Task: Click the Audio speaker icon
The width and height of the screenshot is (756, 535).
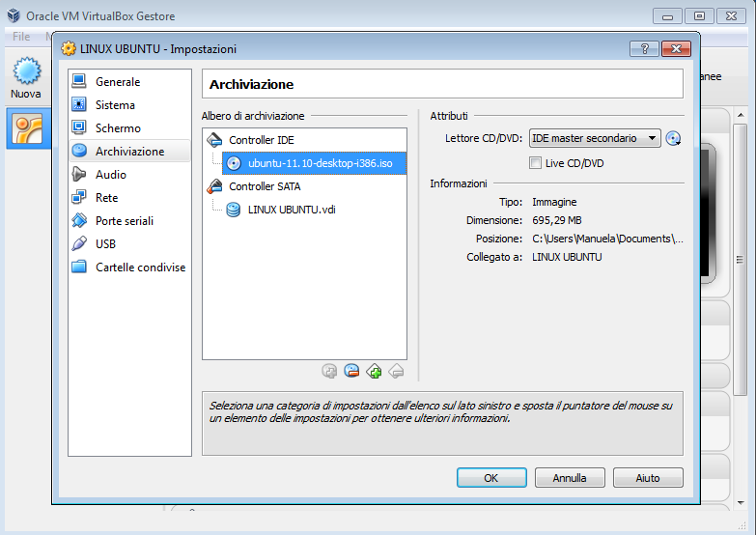Action: coord(79,174)
